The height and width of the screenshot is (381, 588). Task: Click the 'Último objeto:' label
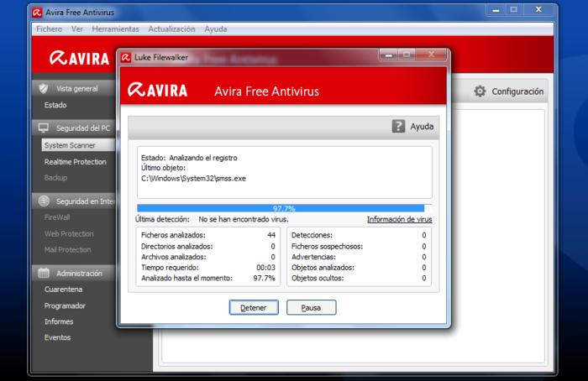tap(163, 168)
